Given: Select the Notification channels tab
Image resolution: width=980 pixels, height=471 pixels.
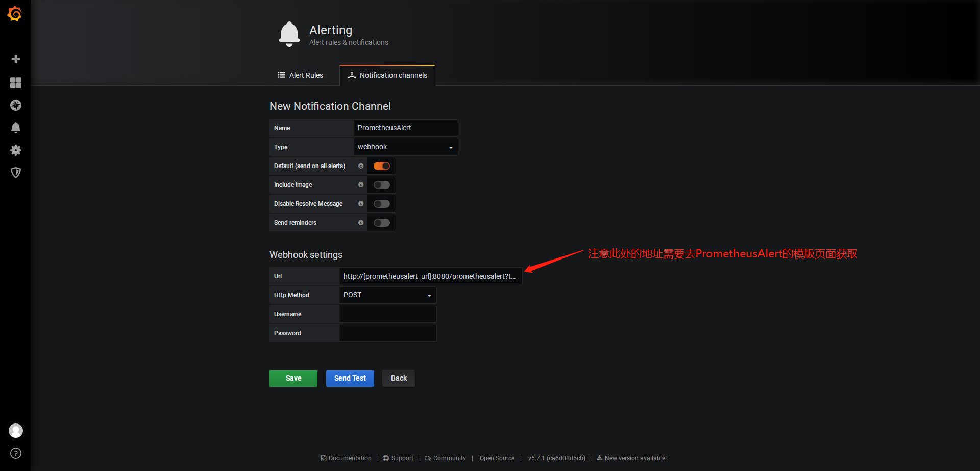Looking at the screenshot, I should [387, 75].
